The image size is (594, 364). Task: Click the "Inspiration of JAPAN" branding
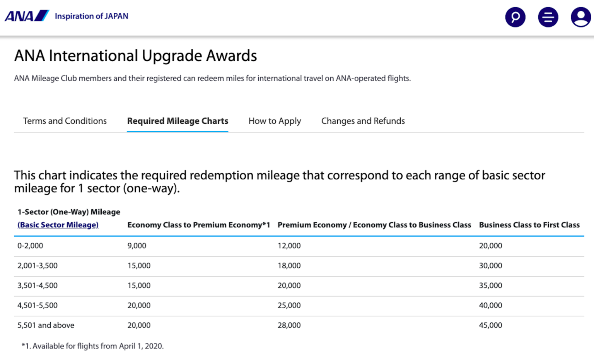91,16
